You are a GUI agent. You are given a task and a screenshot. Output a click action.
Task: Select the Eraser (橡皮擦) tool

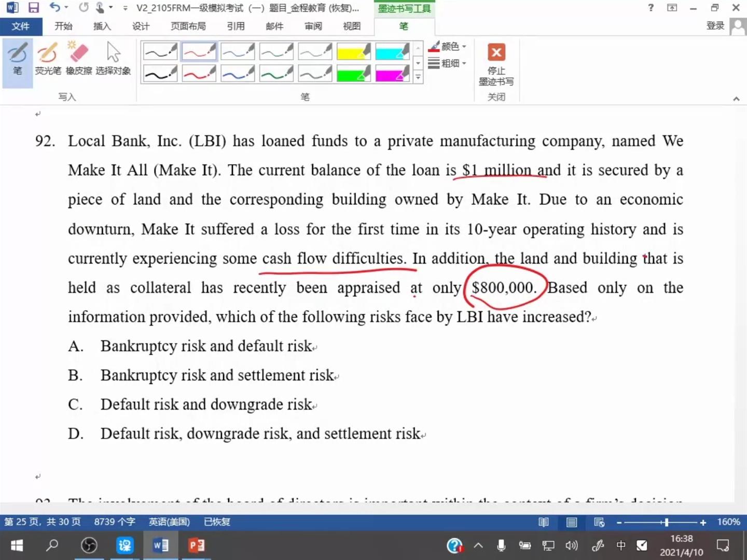[79, 60]
